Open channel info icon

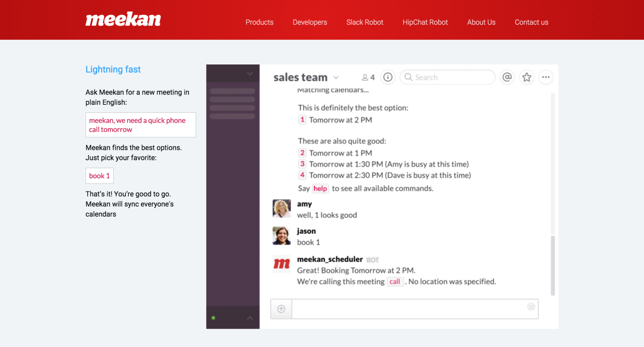(388, 77)
